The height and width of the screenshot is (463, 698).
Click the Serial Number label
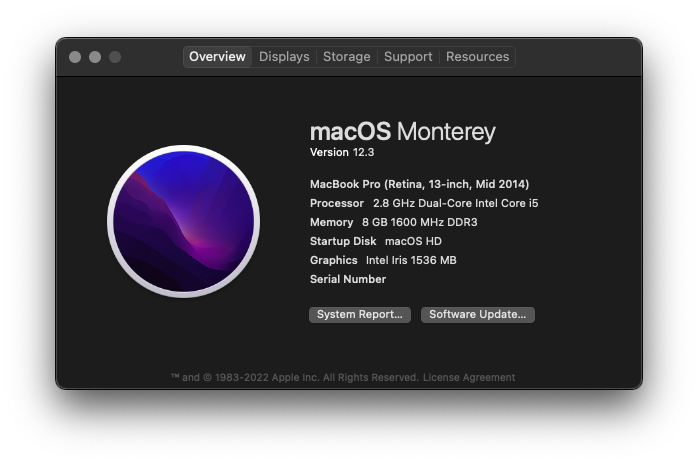348,279
